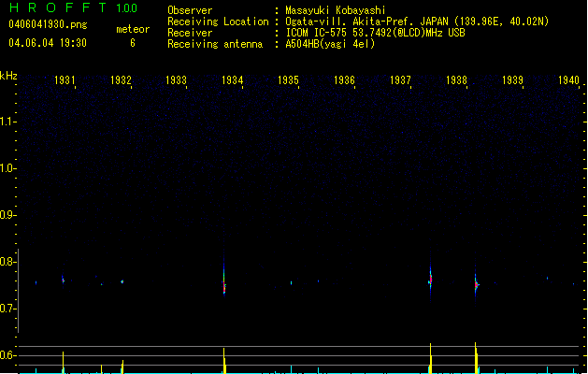Click the Receiver label
The image size is (588, 374).
(x=190, y=33)
